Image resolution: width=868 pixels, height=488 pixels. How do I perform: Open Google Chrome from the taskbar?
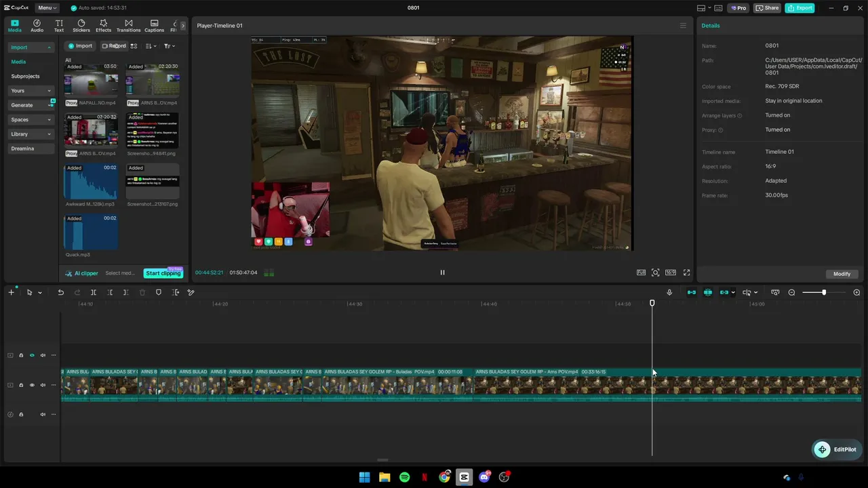click(444, 477)
